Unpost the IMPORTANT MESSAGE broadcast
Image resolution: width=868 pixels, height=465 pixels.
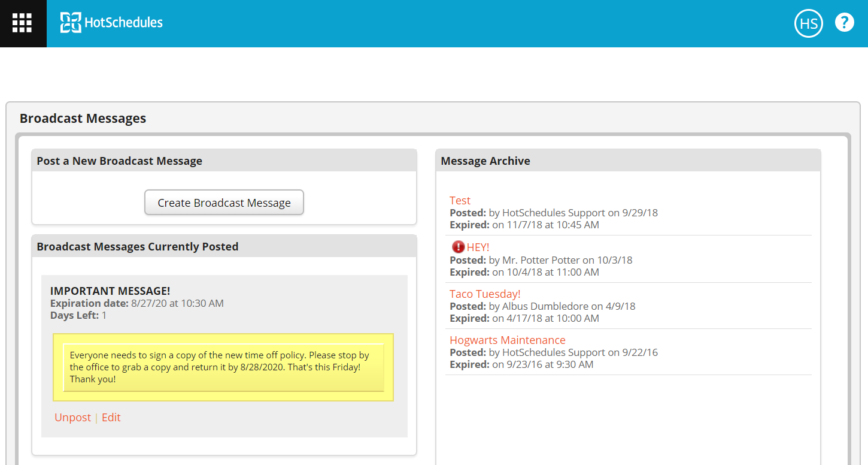tap(72, 418)
